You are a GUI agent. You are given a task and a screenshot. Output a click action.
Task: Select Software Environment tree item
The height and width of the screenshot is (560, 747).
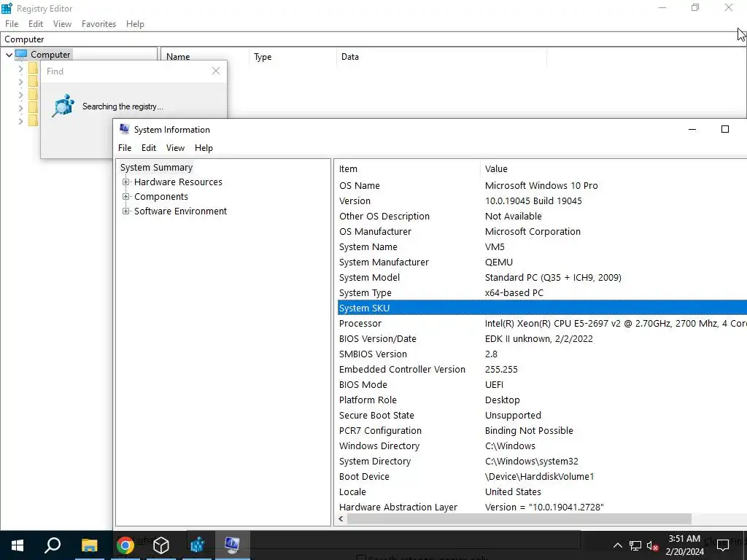click(x=181, y=211)
